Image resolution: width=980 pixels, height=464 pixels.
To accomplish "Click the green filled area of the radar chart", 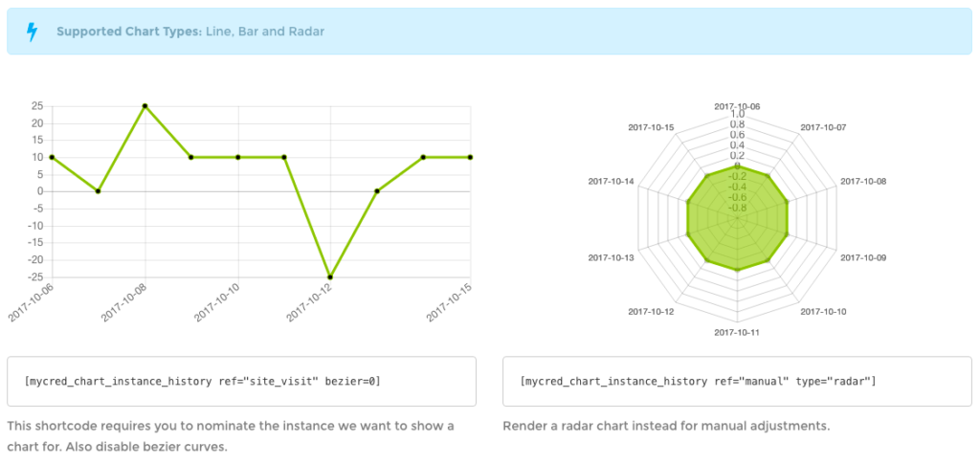I will pyautogui.click(x=737, y=230).
